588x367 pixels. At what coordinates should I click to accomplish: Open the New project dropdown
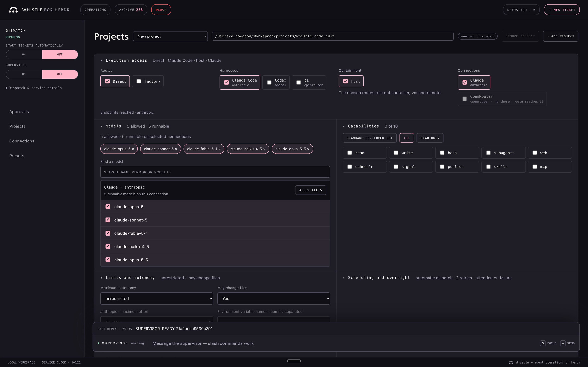coord(170,36)
